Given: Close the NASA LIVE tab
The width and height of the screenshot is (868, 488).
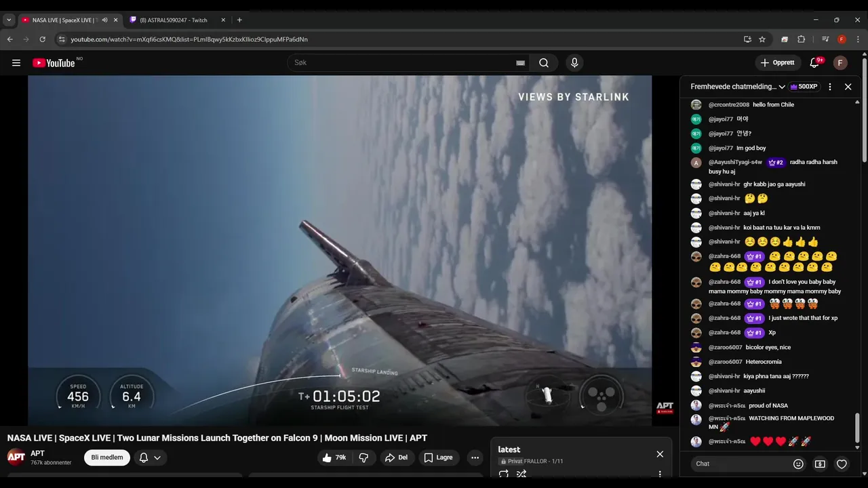Looking at the screenshot, I should pyautogui.click(x=115, y=20).
